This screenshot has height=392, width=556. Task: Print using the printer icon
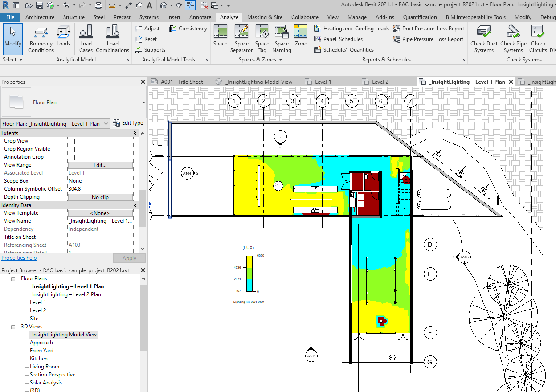(98, 5)
